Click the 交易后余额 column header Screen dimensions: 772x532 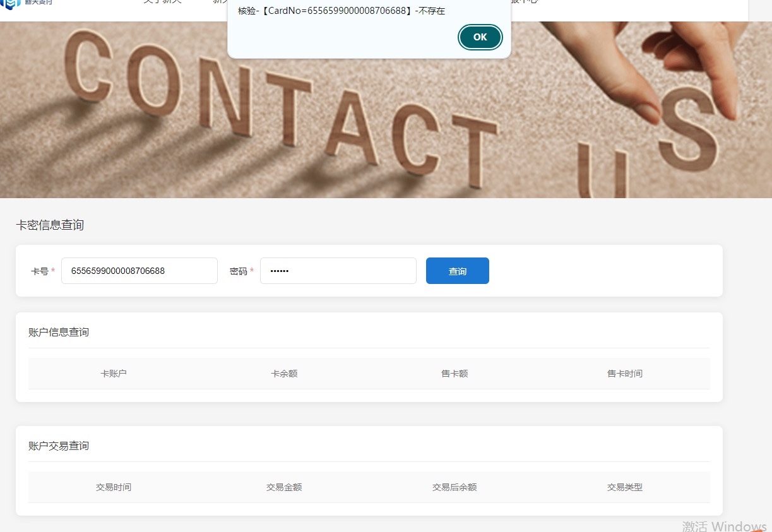454,487
